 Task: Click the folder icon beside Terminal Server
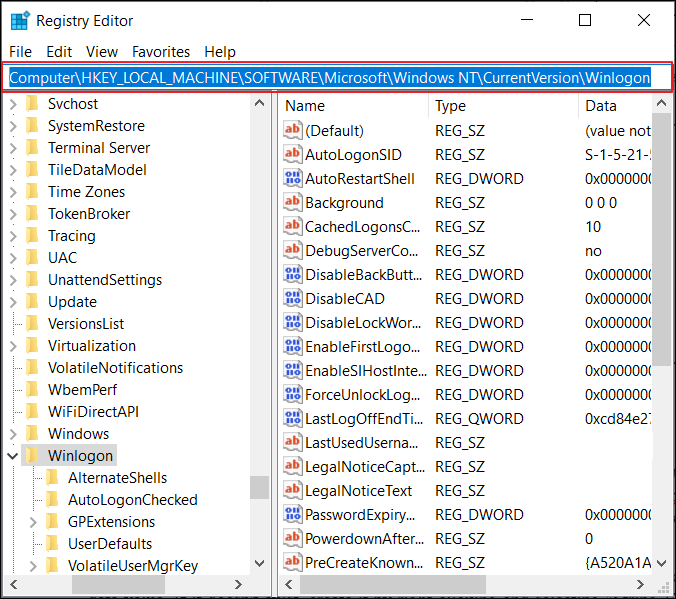[32, 147]
